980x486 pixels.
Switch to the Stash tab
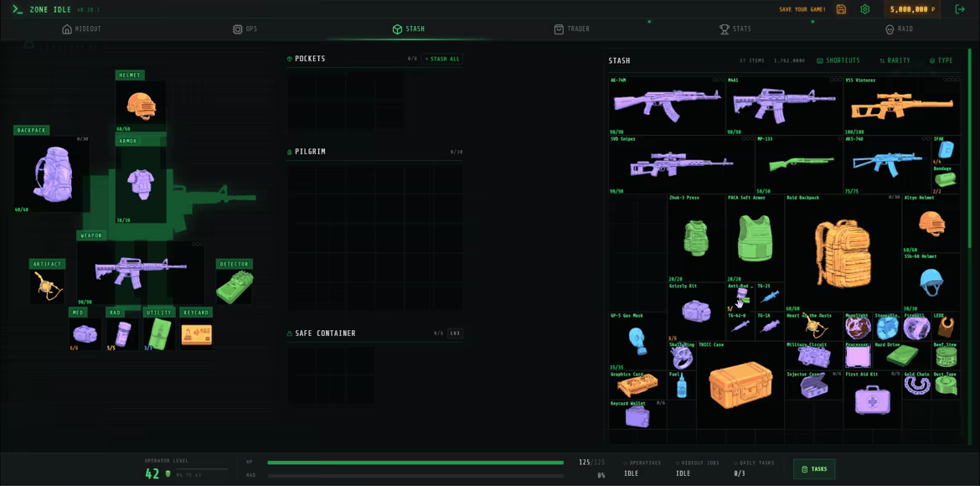coord(409,28)
